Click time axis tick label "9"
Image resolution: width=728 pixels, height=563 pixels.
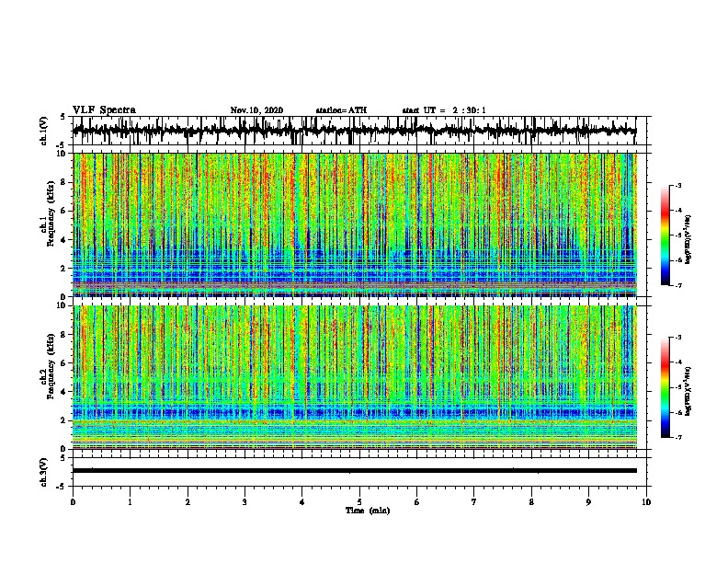588,502
